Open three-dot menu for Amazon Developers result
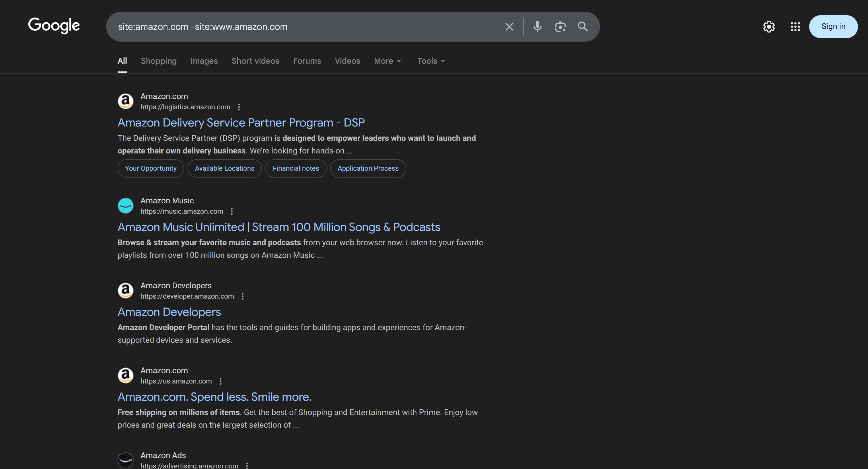Viewport: 868px width, 469px height. [x=243, y=297]
